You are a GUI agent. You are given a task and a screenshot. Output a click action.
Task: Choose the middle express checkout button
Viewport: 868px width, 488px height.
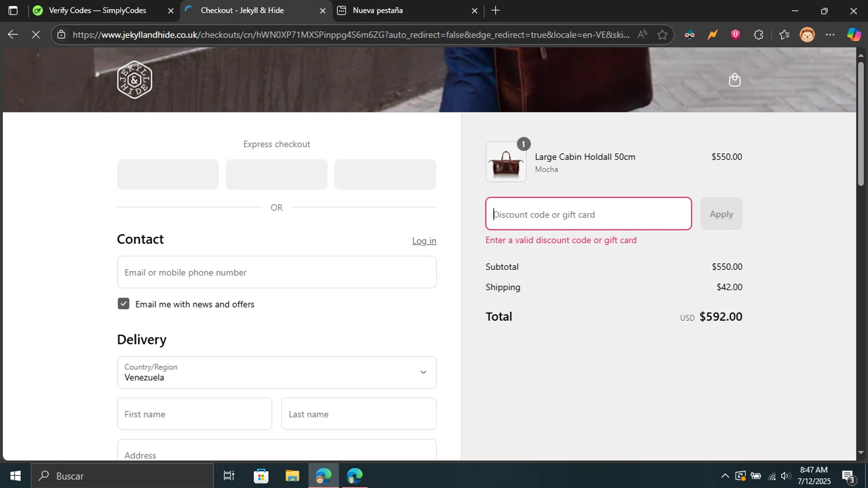[x=277, y=174]
